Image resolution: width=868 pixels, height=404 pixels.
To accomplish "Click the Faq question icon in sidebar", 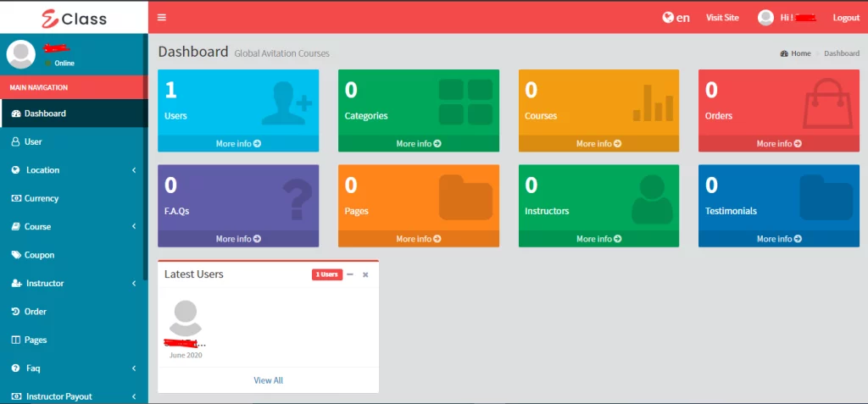I will tap(15, 368).
